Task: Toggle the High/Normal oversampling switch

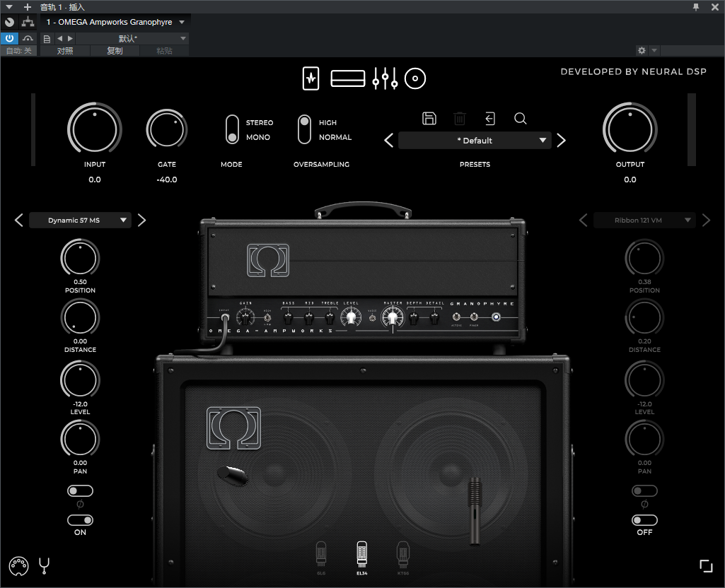Action: [x=304, y=129]
